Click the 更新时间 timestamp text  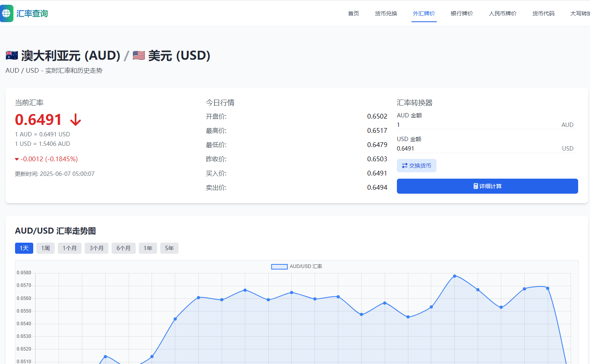[55, 174]
